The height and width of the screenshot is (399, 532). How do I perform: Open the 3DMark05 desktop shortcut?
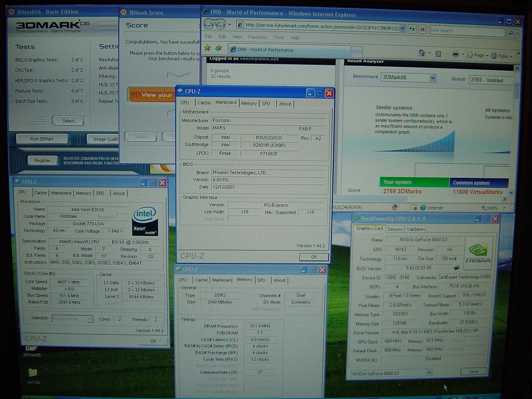pos(31,350)
